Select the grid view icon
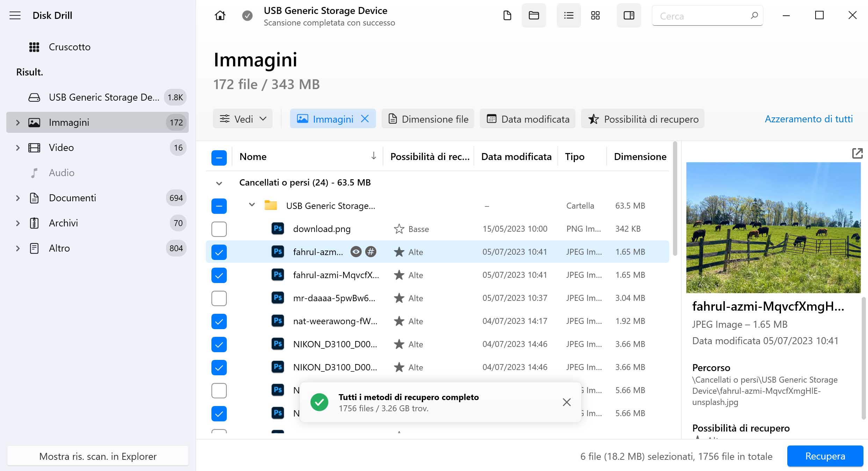 [x=595, y=16]
